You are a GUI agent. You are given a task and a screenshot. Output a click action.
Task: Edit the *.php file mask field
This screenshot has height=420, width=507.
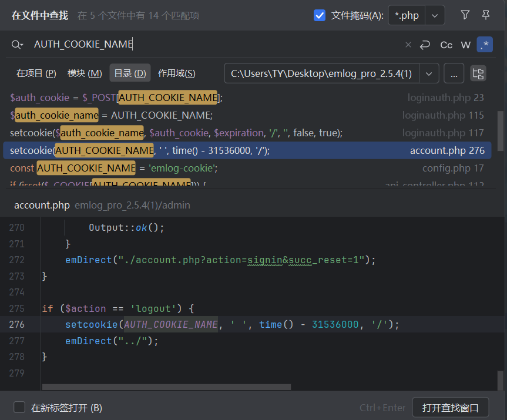[407, 15]
